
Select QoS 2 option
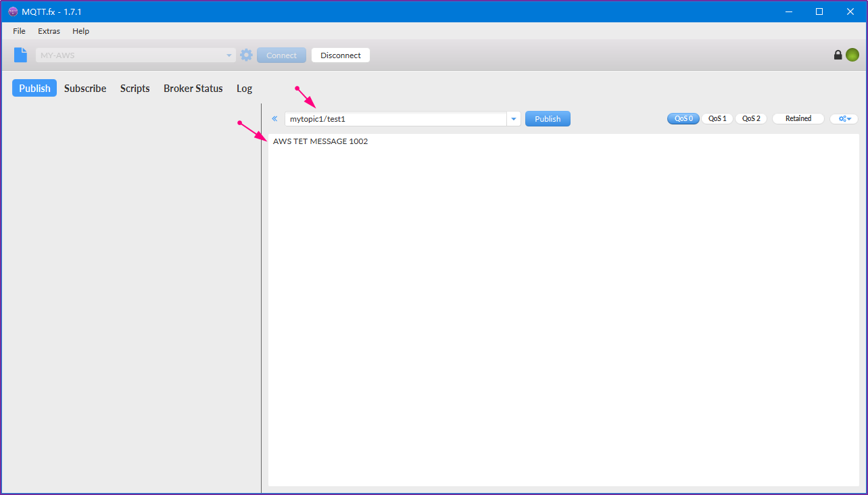(751, 118)
